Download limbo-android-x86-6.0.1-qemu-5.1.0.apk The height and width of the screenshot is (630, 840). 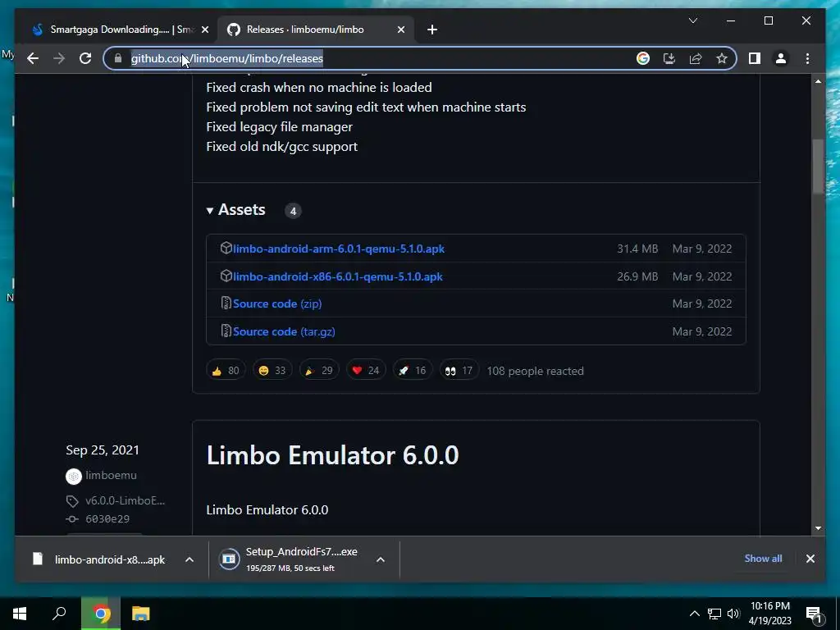point(337,276)
